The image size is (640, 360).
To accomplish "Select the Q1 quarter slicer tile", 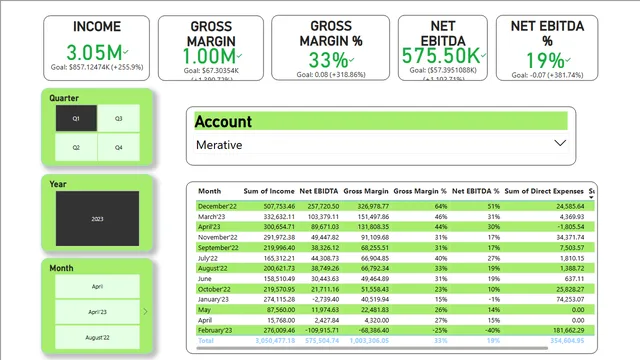I will [76, 118].
